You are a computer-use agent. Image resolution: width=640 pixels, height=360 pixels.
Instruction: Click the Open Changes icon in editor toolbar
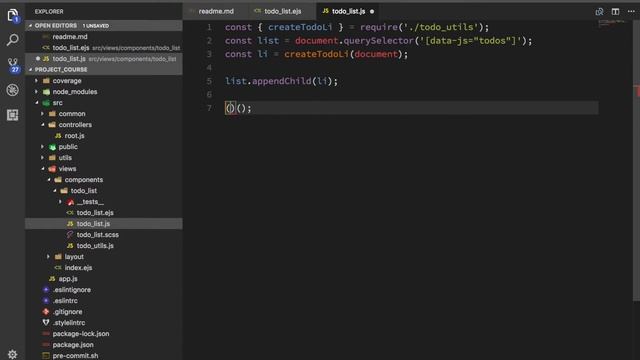599,11
